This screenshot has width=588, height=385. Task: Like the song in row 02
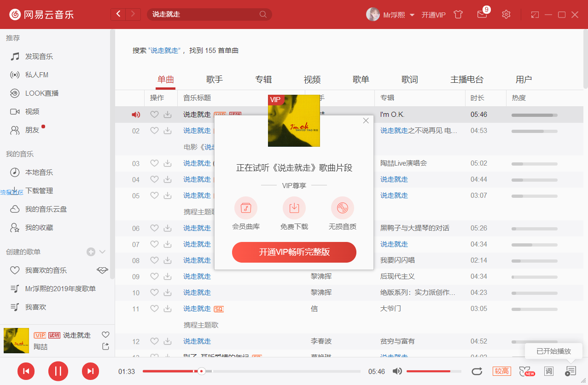(154, 131)
